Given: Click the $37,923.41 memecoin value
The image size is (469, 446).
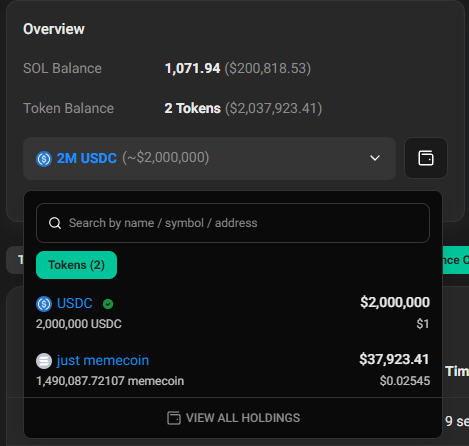Looking at the screenshot, I should (x=394, y=359).
